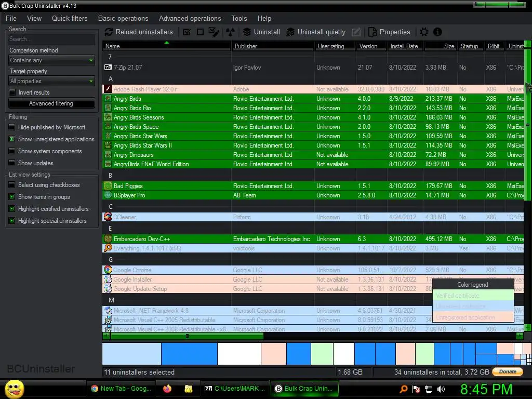The image size is (532, 399).
Task: Open the Tools menu
Action: (x=239, y=18)
